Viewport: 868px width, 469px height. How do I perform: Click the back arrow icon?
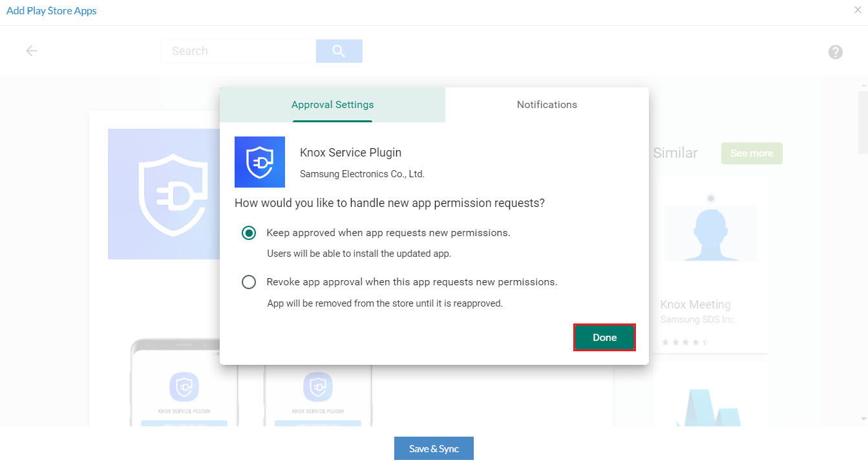[32, 51]
